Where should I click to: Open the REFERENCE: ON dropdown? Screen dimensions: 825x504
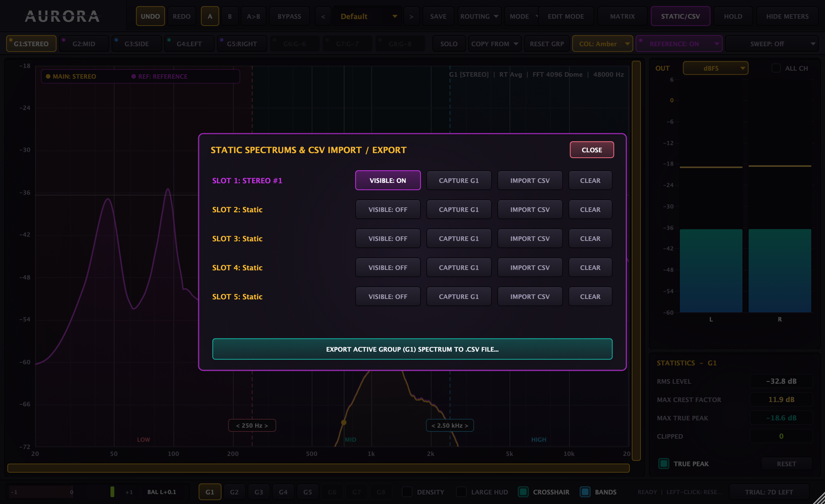point(679,44)
